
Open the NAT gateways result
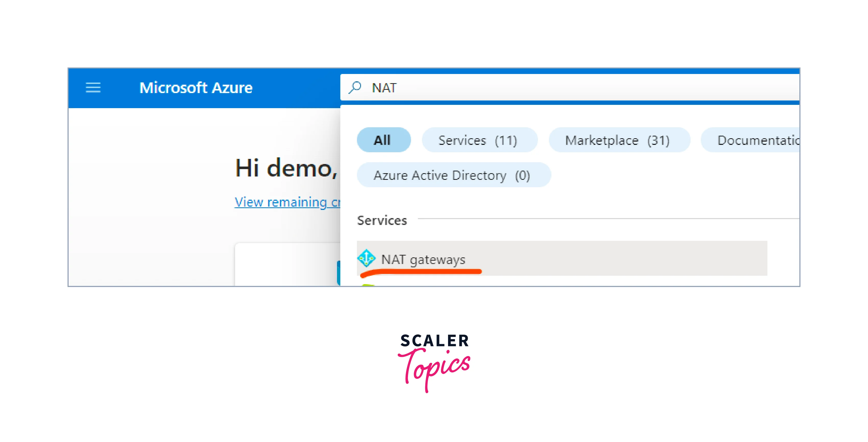423,259
